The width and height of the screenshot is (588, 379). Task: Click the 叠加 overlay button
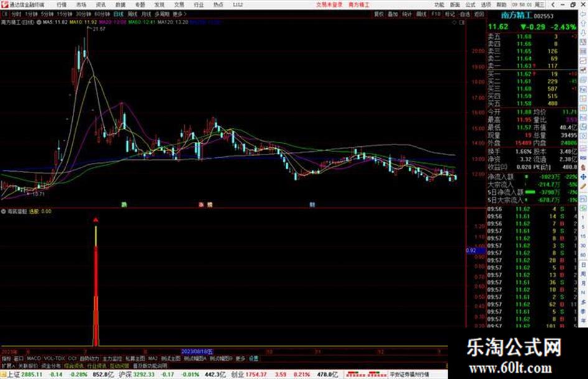393,14
